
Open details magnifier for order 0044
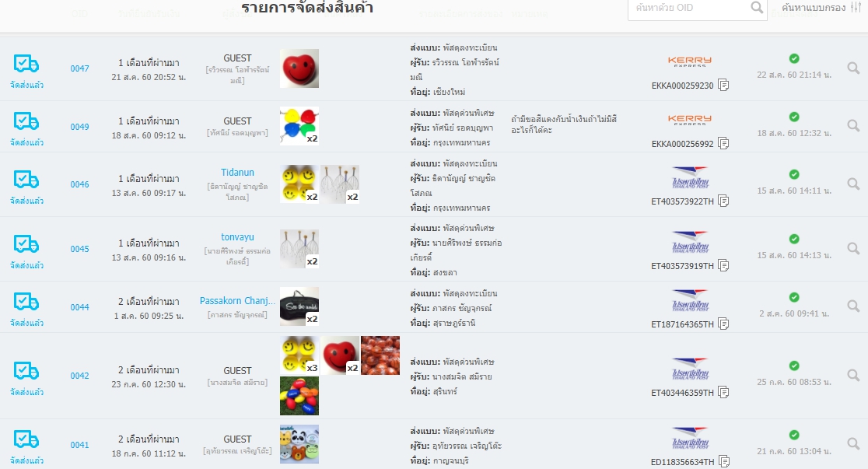tap(853, 306)
